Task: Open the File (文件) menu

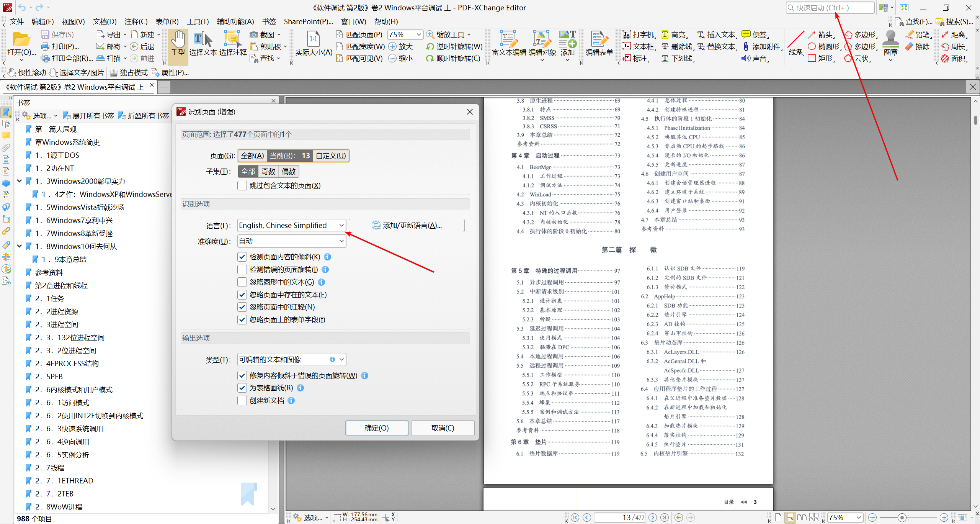Action: click(x=16, y=21)
